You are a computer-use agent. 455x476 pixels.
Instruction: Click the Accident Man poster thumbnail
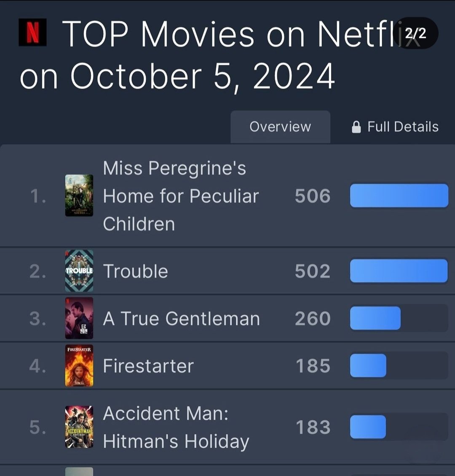tap(79, 427)
